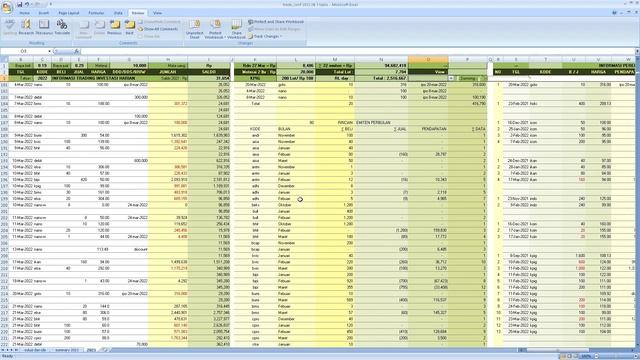Open the sheet tab named 2023
The height and width of the screenshot is (360, 640).
click(x=91, y=350)
